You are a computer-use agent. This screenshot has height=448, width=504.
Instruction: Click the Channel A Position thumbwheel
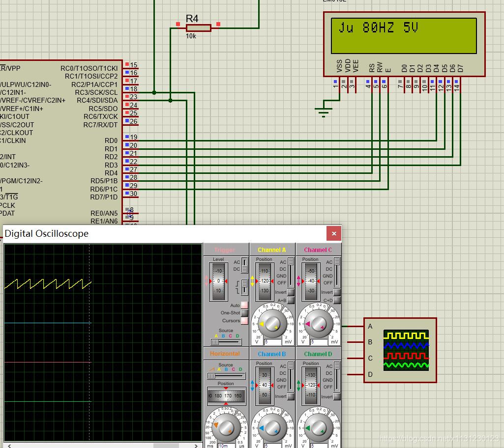(x=264, y=281)
